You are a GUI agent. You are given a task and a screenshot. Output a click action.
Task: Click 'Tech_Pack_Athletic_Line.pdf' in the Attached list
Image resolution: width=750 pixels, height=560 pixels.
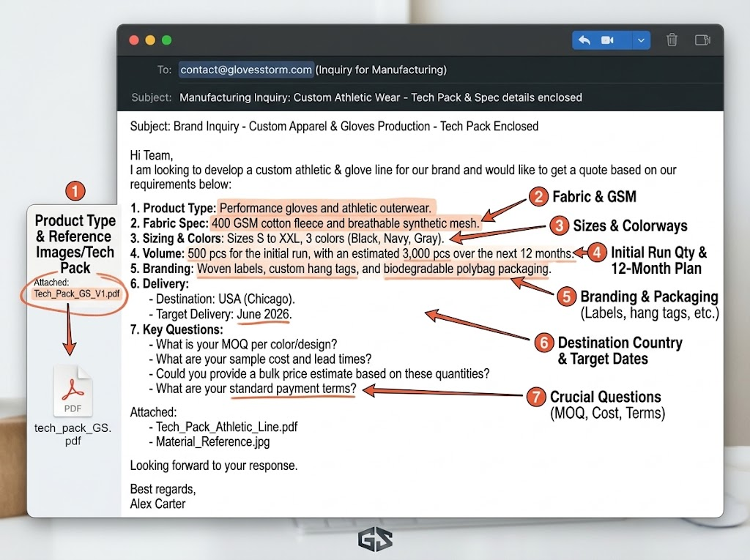(227, 427)
